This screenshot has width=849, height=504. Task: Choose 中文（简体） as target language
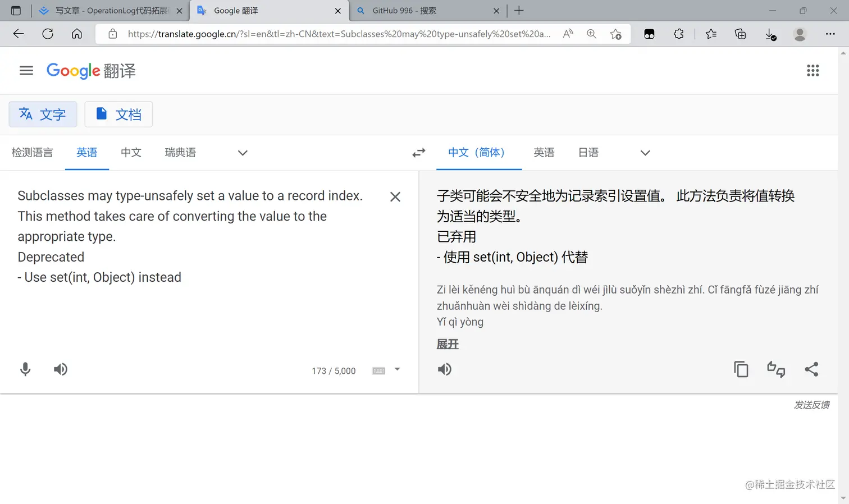point(479,153)
